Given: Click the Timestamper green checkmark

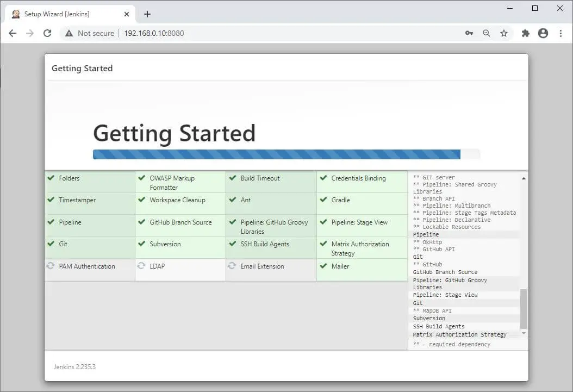Looking at the screenshot, I should (51, 200).
